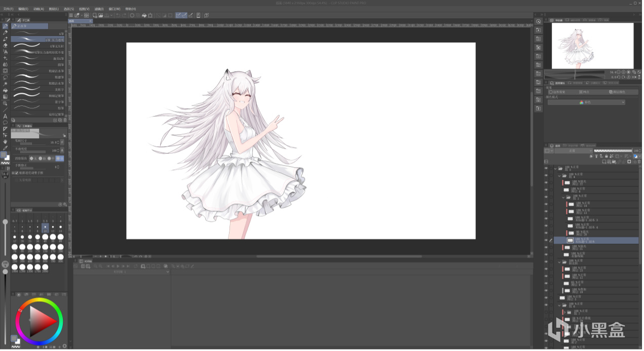Select the Hand move tool
The width and height of the screenshot is (644, 351).
(x=5, y=142)
